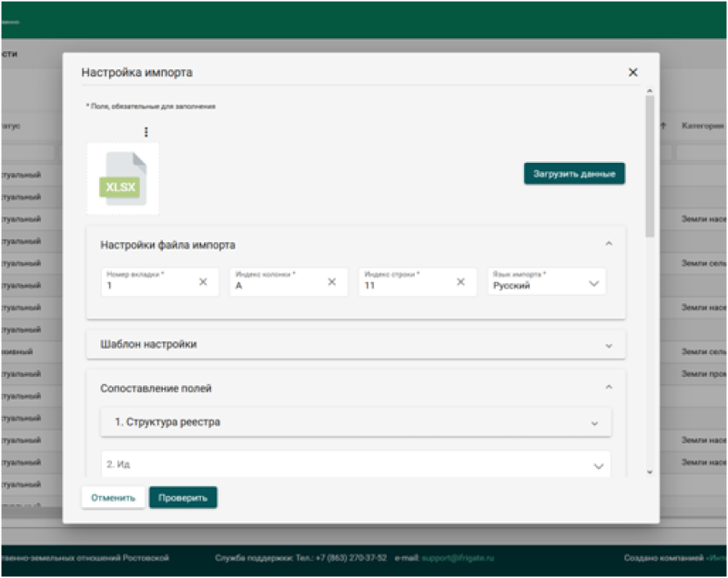This screenshot has height=578, width=728.
Task: Focus the Индекс колонки input field
Action: [273, 286]
